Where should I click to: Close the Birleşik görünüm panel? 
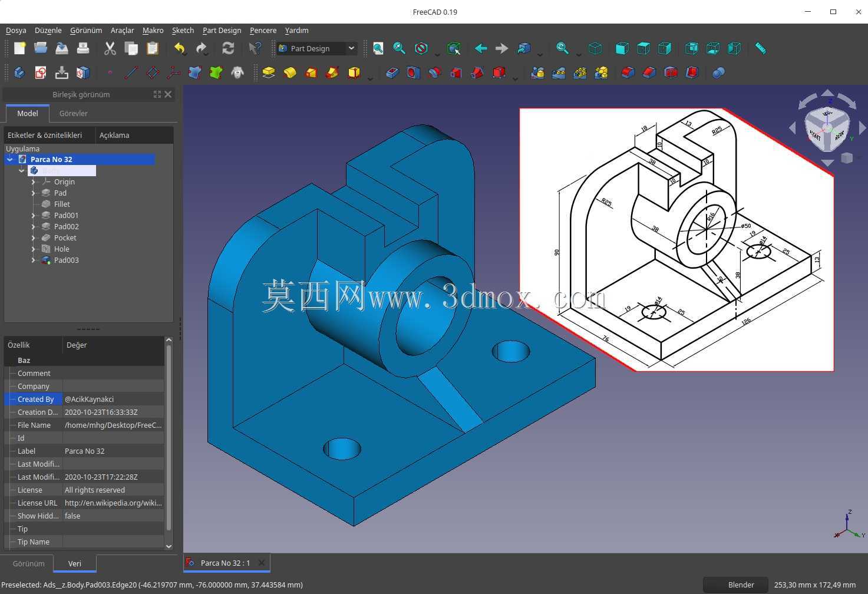tap(168, 94)
